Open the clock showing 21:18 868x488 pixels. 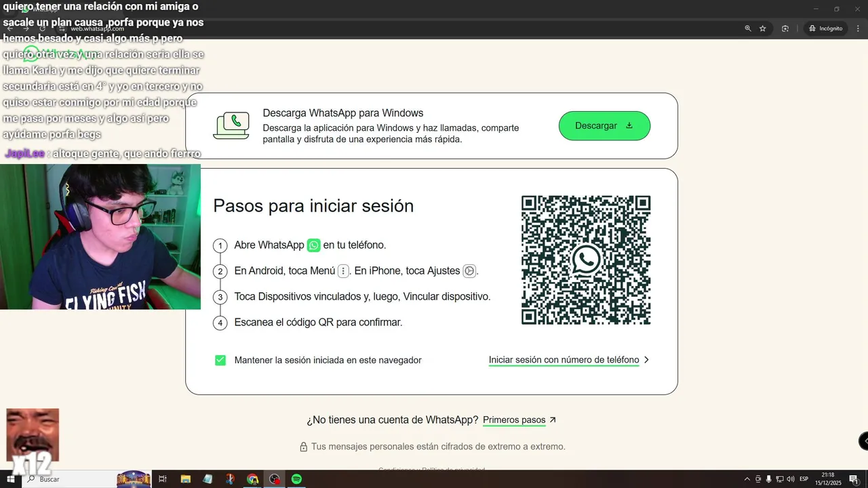point(828,479)
